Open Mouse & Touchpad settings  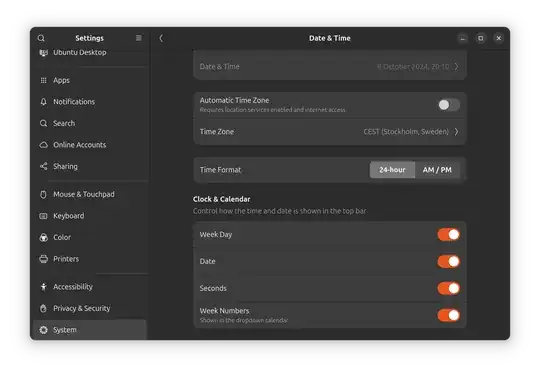click(x=90, y=194)
